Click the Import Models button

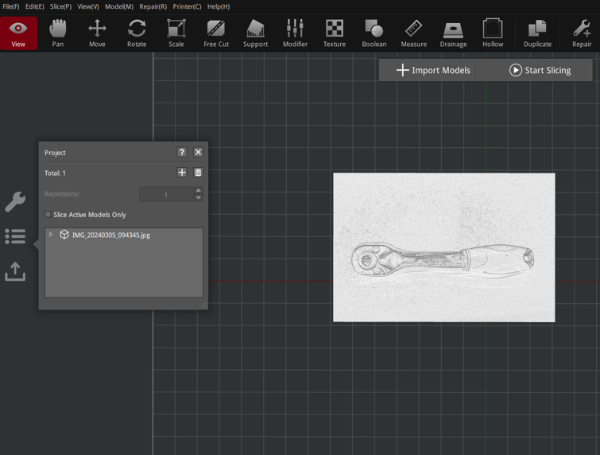[x=433, y=70]
